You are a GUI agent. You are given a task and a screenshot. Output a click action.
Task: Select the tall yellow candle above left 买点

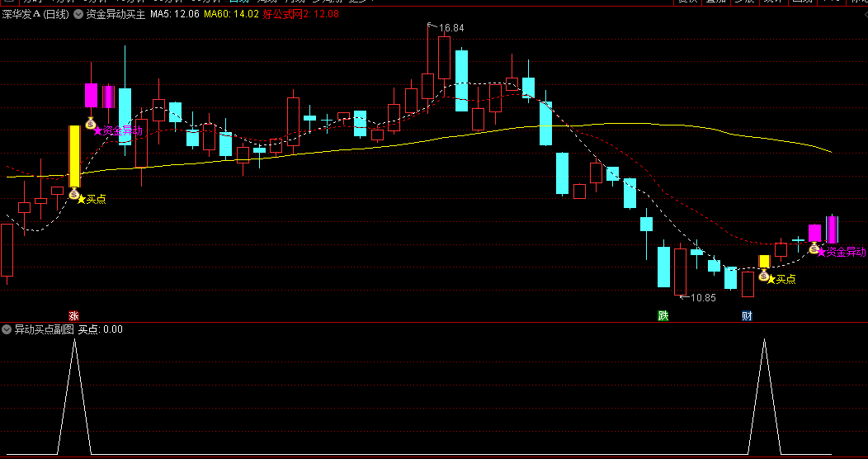click(x=74, y=157)
